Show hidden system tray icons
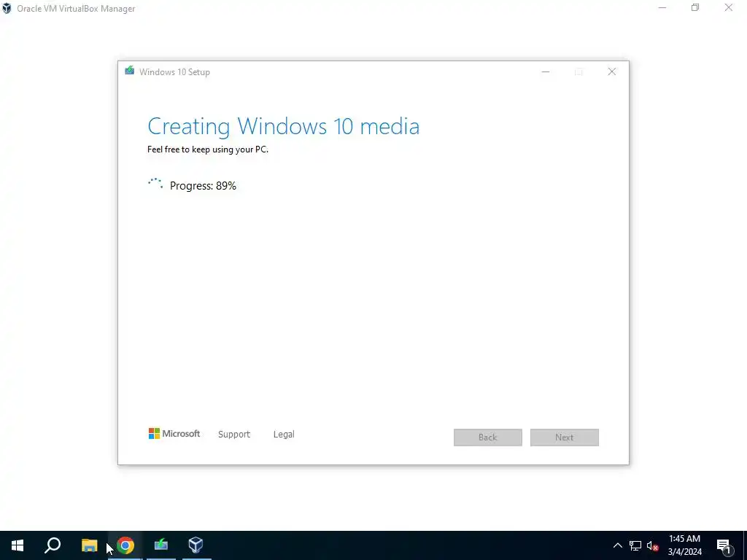Screen dimensions: 747x560 (617, 545)
